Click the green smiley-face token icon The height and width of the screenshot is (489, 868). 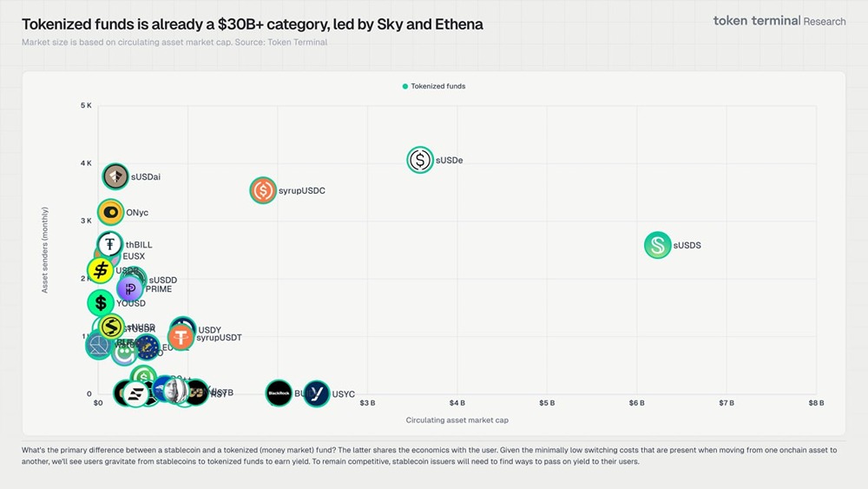pos(124,352)
